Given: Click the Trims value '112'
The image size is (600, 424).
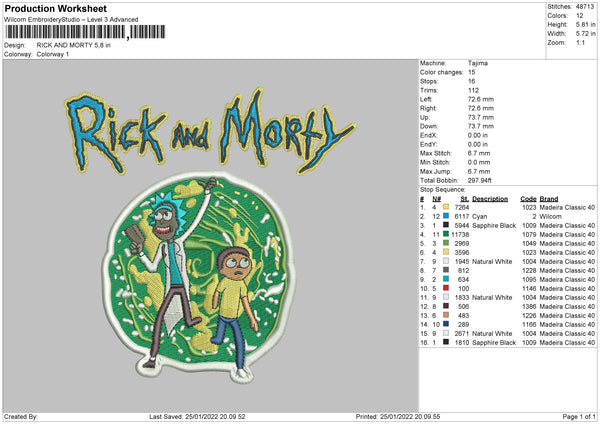Looking at the screenshot, I should (473, 90).
